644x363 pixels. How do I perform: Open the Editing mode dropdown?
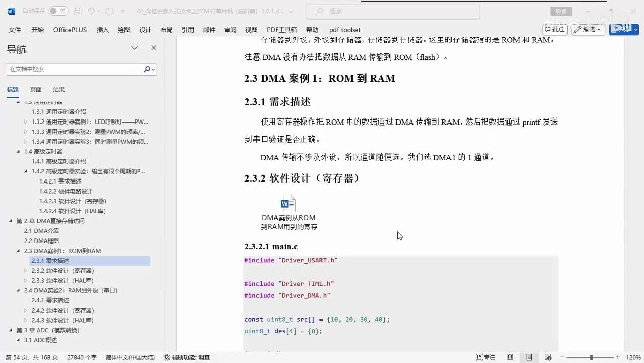tap(589, 30)
